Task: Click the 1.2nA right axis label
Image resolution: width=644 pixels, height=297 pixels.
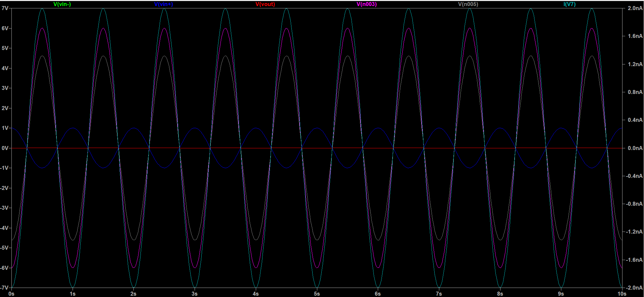Action: pos(635,64)
